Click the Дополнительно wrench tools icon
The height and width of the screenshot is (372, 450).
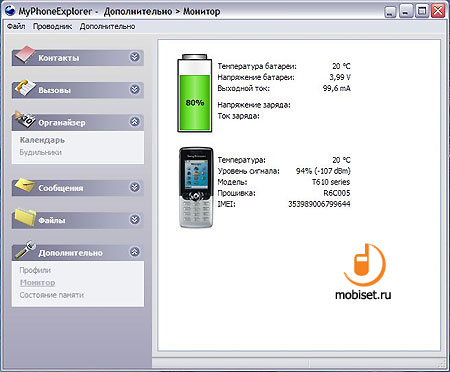tap(25, 250)
